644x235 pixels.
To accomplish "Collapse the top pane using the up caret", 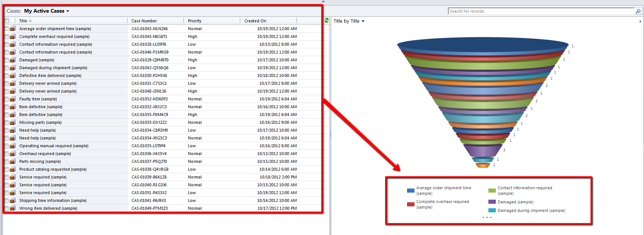I will click(x=323, y=1).
